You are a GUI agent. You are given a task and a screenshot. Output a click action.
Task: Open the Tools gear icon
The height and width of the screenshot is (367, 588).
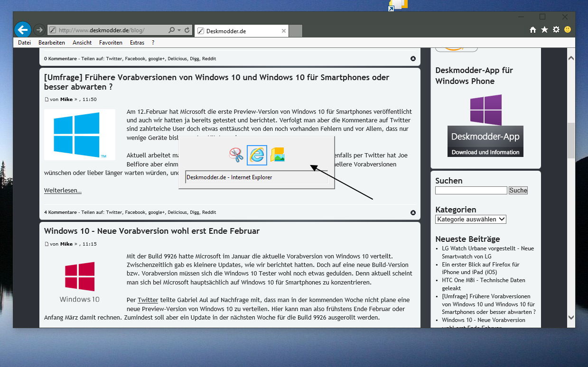click(556, 30)
